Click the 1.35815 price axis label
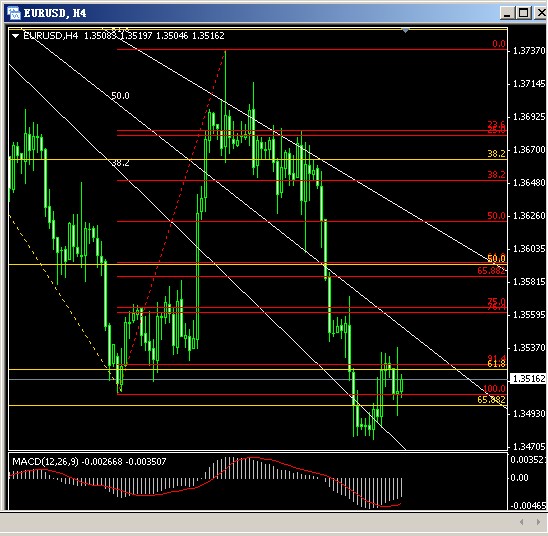Image resolution: width=548 pixels, height=536 pixels. click(529, 282)
